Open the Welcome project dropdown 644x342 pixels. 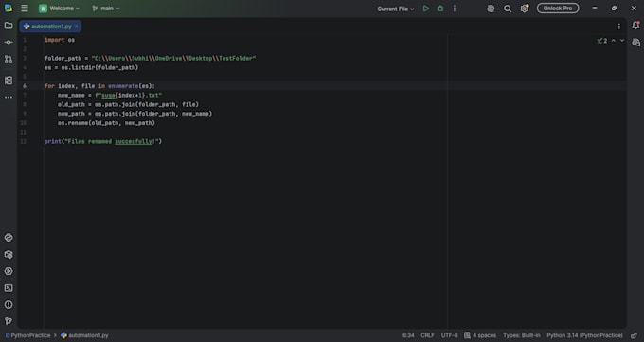[59, 9]
